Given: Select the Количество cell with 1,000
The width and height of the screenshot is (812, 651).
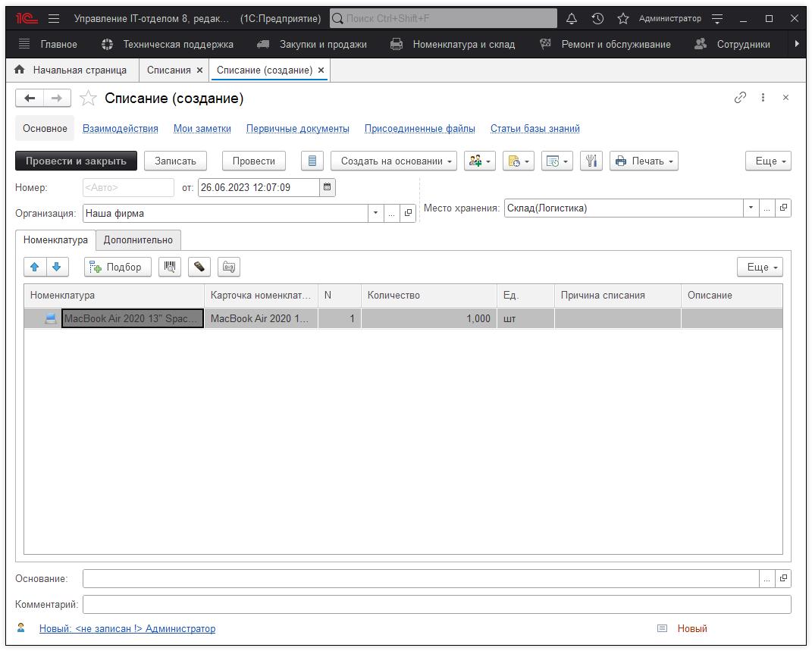Looking at the screenshot, I should (429, 319).
